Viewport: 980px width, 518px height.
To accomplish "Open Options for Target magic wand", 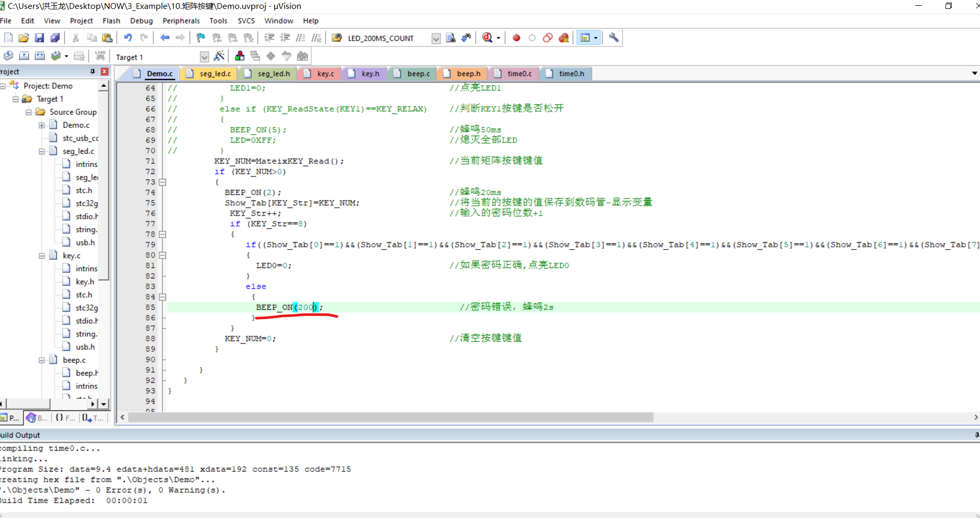I will [219, 56].
